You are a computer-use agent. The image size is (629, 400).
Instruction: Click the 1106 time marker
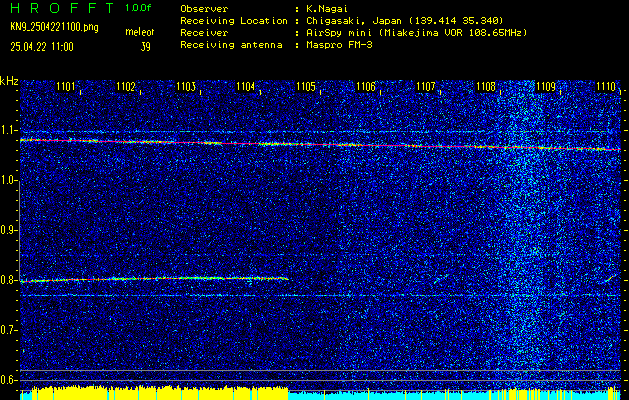(x=366, y=86)
